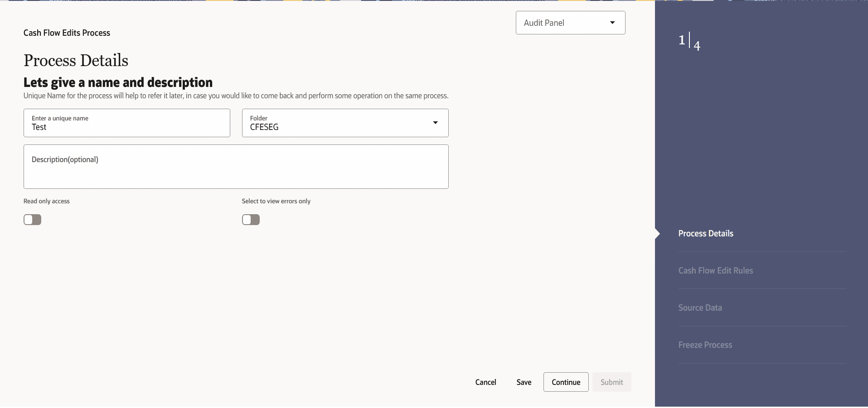Click the step 1 of 4 indicator
This screenshot has height=408, width=868.
[689, 42]
